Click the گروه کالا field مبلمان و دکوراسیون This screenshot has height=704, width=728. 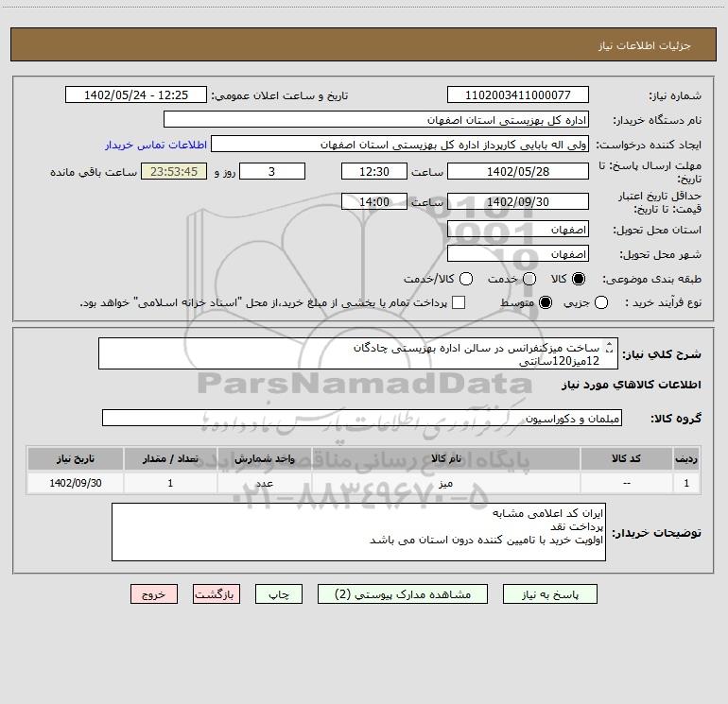[362, 418]
